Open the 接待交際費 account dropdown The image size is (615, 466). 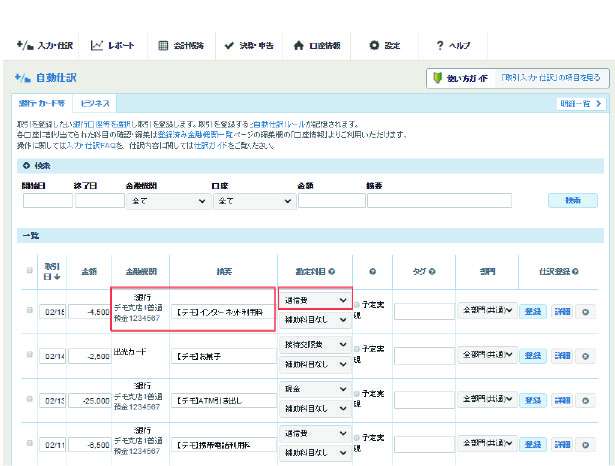(315, 345)
